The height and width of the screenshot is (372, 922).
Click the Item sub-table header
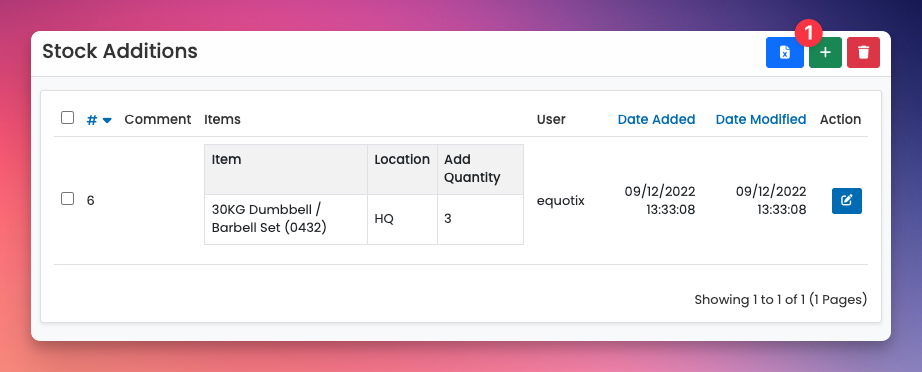[x=226, y=159]
